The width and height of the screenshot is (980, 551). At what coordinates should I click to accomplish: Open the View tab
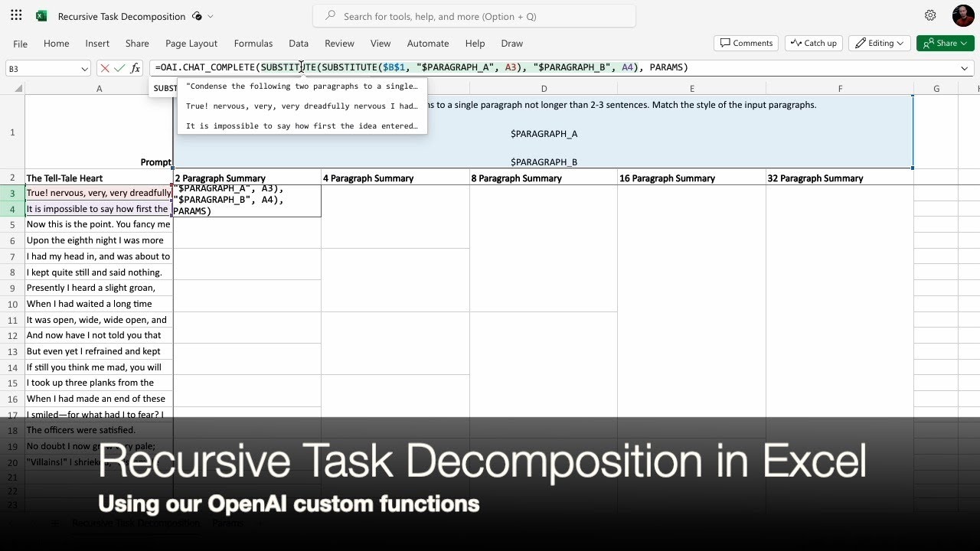[x=381, y=44]
